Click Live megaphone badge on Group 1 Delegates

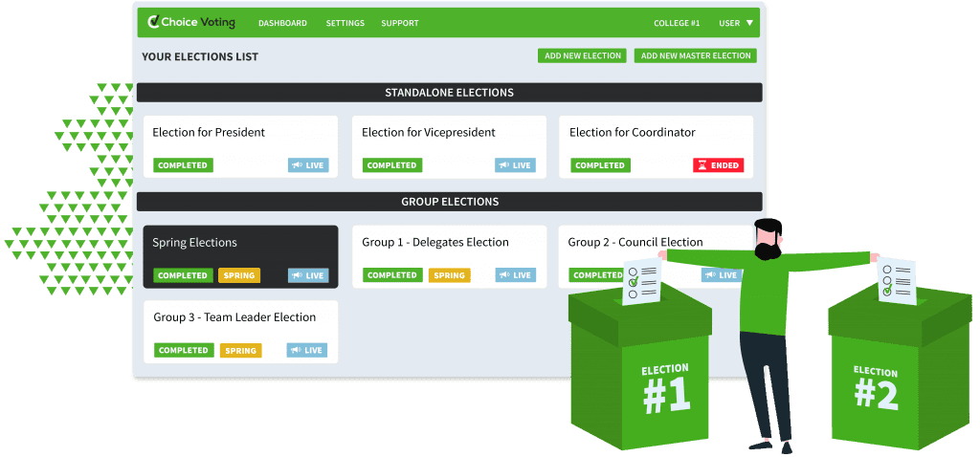(x=516, y=275)
